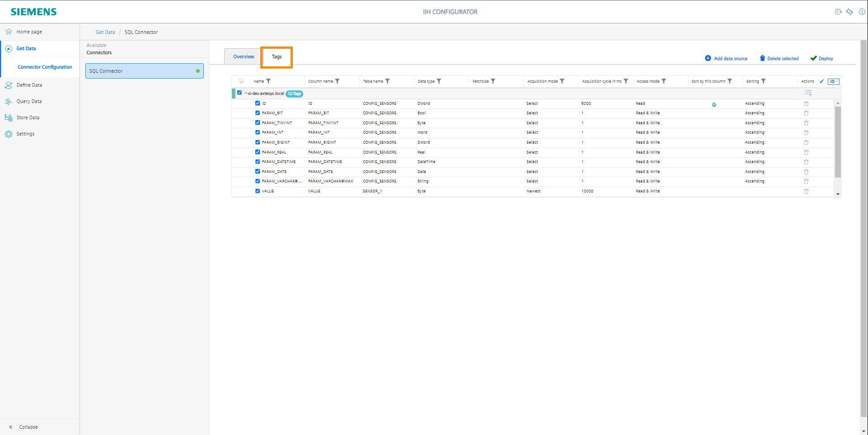Open Define Data in the sidebar
Viewport: 868px width, 435px height.
click(x=29, y=85)
